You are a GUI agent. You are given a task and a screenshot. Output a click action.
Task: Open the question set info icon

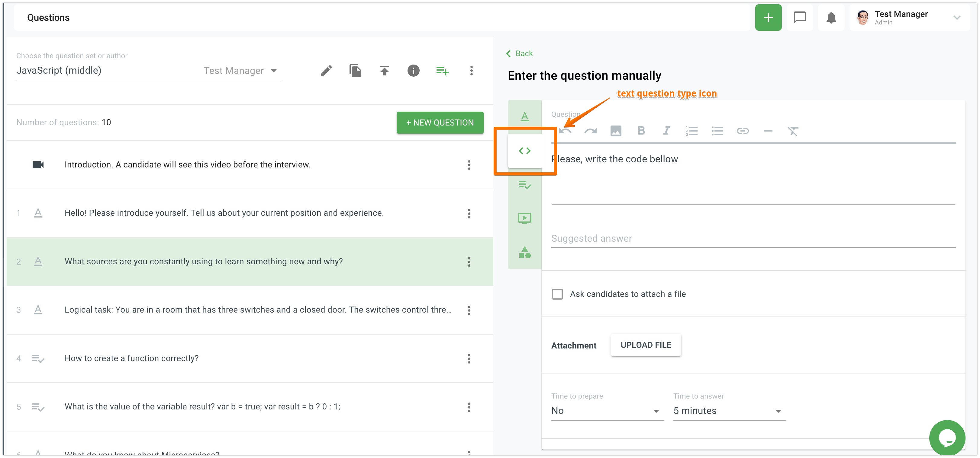413,71
